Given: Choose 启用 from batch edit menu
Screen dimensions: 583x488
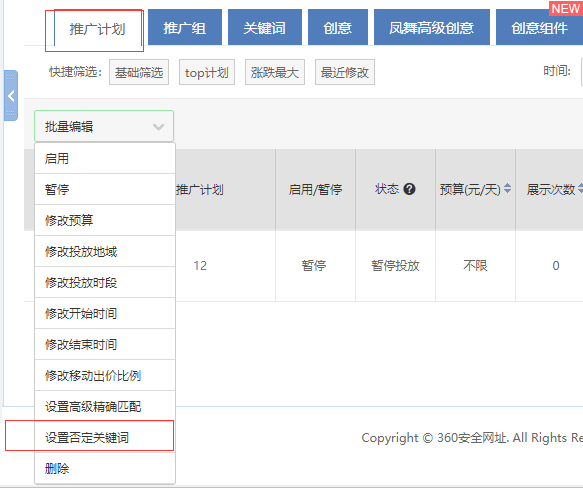Looking at the screenshot, I should [x=105, y=158].
